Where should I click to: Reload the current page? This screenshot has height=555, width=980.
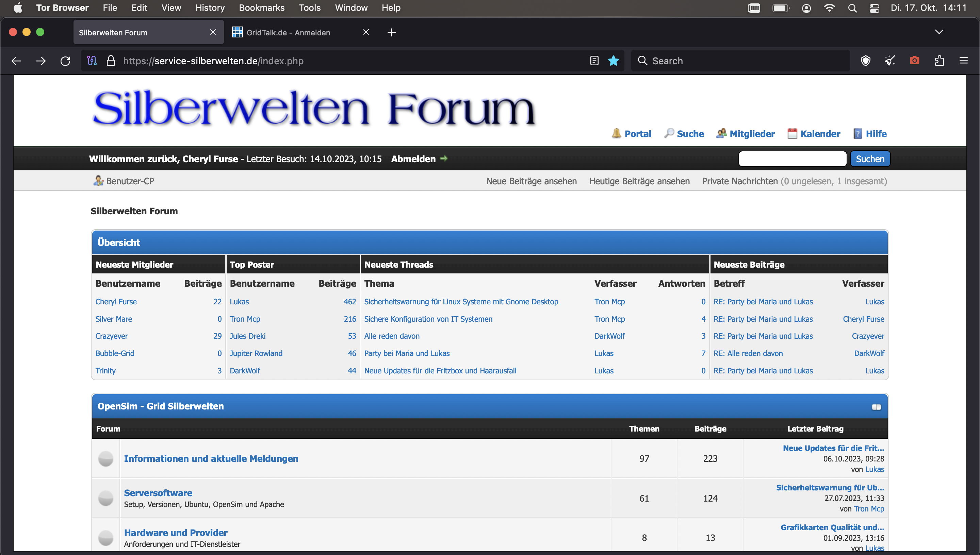[66, 61]
